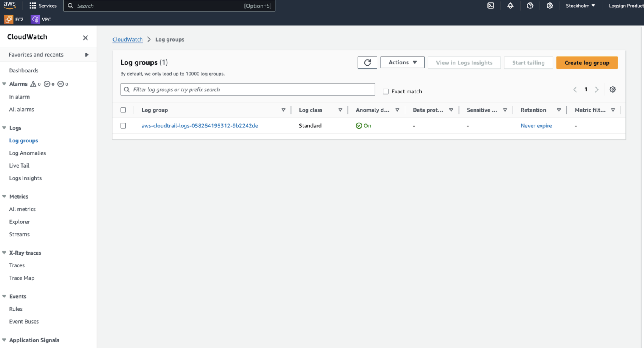This screenshot has width=644, height=348.
Task: Focus the Filter log groups field
Action: (248, 89)
